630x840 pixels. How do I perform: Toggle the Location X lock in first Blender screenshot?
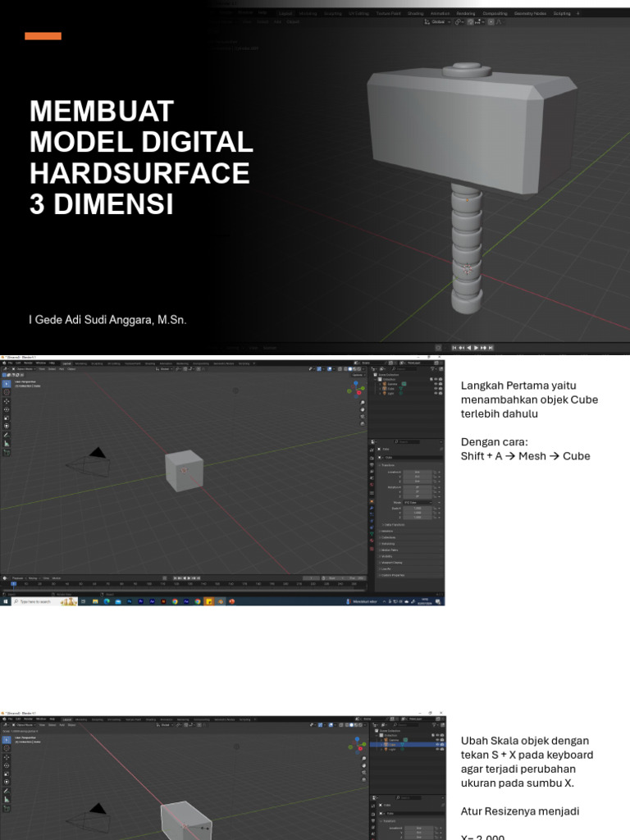coord(435,472)
